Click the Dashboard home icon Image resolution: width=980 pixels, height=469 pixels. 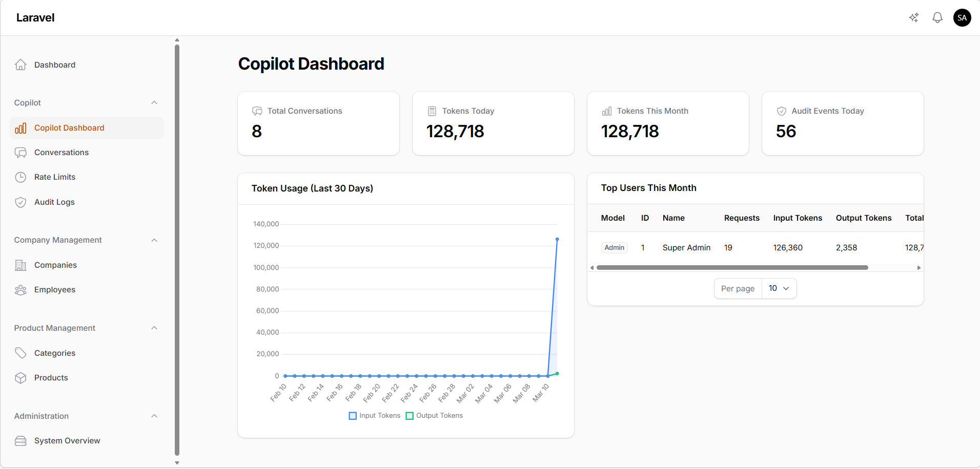pyautogui.click(x=21, y=65)
